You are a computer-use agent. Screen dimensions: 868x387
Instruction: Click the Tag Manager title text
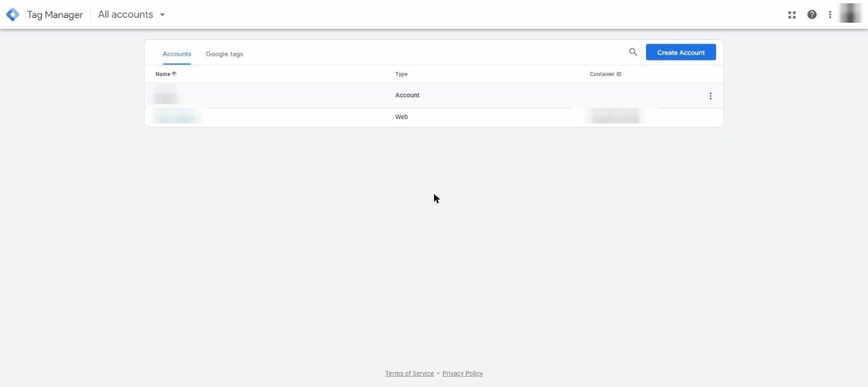pyautogui.click(x=55, y=15)
